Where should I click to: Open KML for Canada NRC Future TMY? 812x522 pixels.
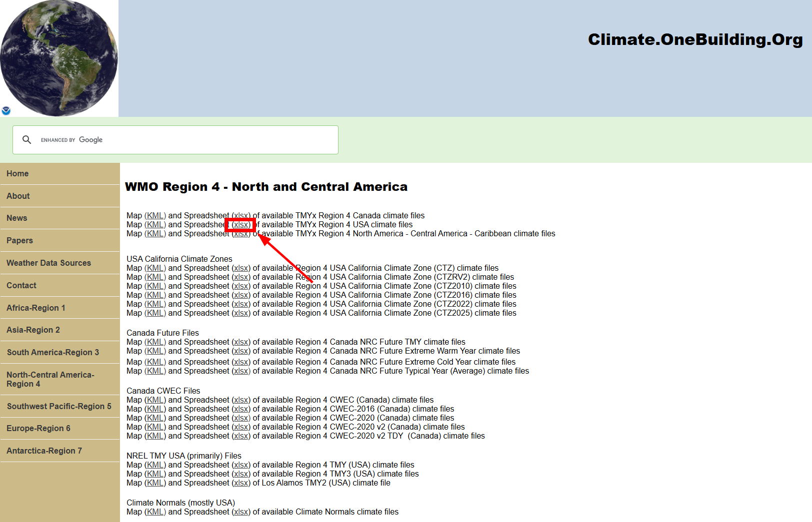pyautogui.click(x=155, y=342)
